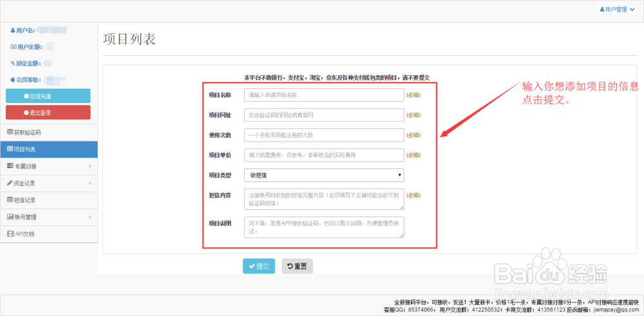This screenshot has height=316, width=644.
Task: Click the film icon beside API文档
Action: click(x=10, y=234)
